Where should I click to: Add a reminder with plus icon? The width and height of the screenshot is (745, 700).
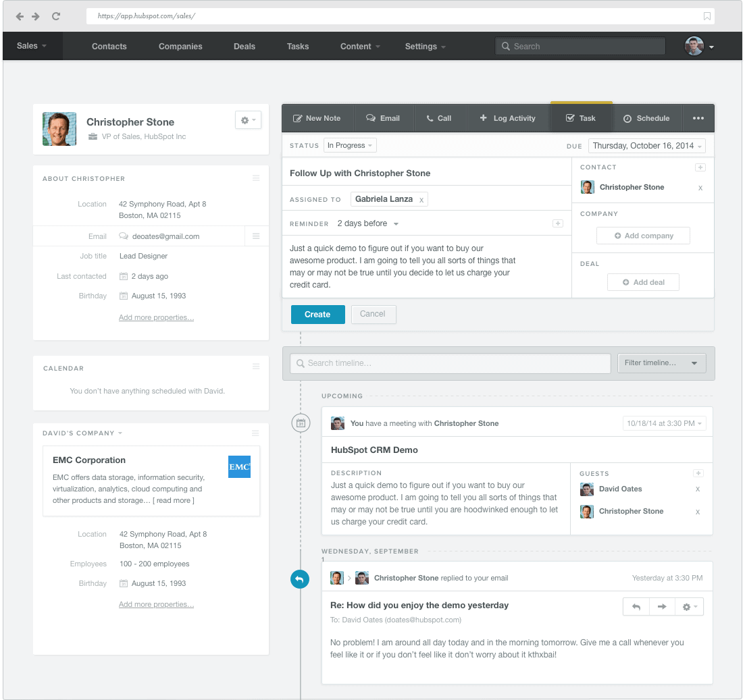click(x=558, y=223)
